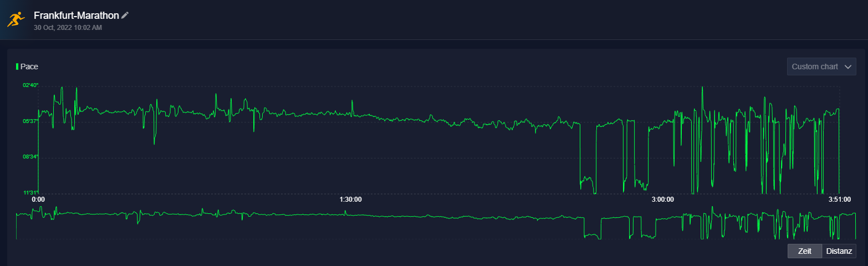Click the 08'34" pace axis label
Image resolution: width=868 pixels, height=266 pixels.
(30, 157)
